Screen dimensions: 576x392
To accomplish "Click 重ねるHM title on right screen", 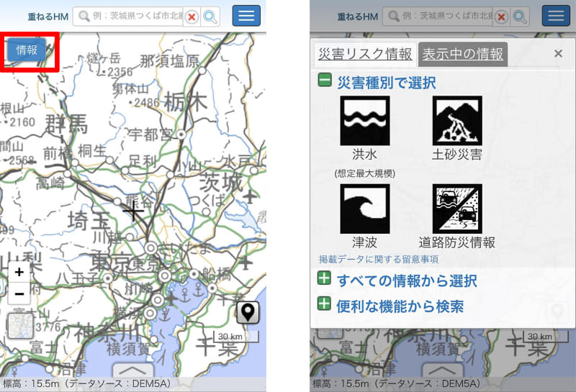I will (357, 17).
